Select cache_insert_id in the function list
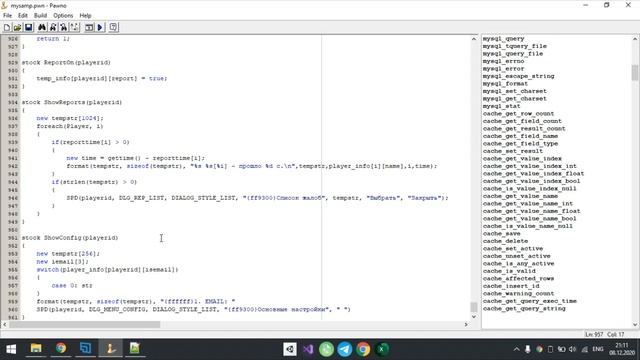 [x=511, y=286]
